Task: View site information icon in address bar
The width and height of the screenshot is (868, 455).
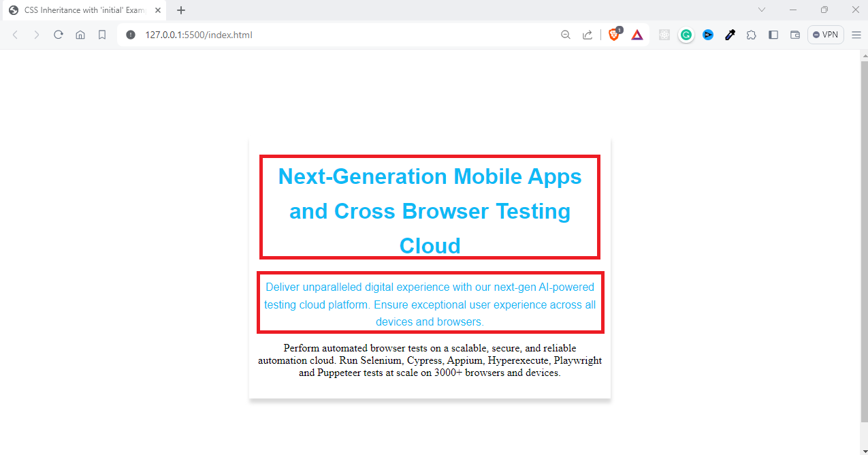Action: [x=131, y=35]
